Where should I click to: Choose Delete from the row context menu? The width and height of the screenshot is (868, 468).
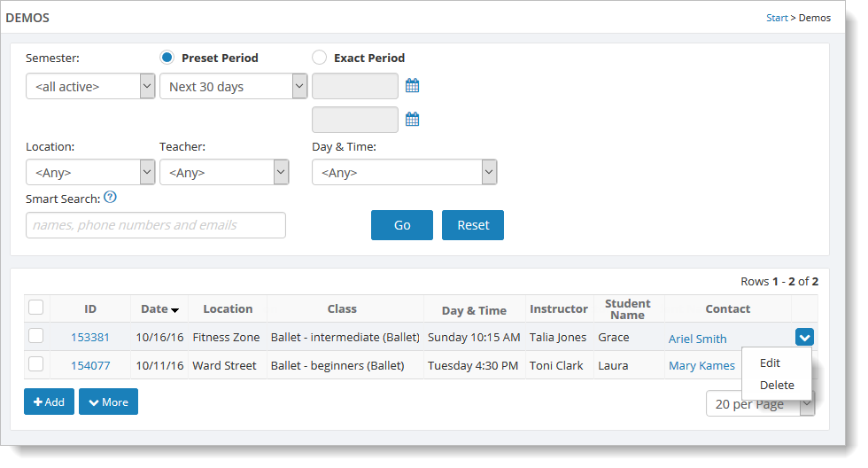tap(777, 386)
